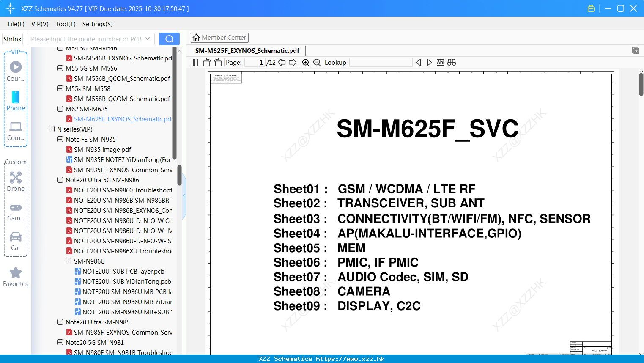Zoom in on the schematic

(306, 63)
